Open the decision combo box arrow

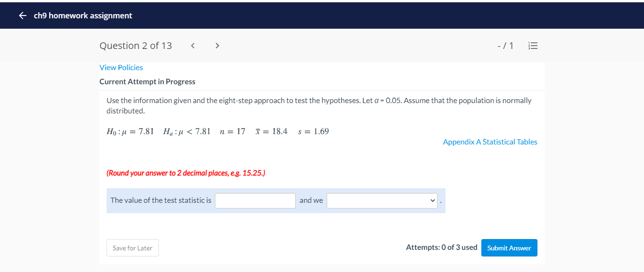point(432,200)
